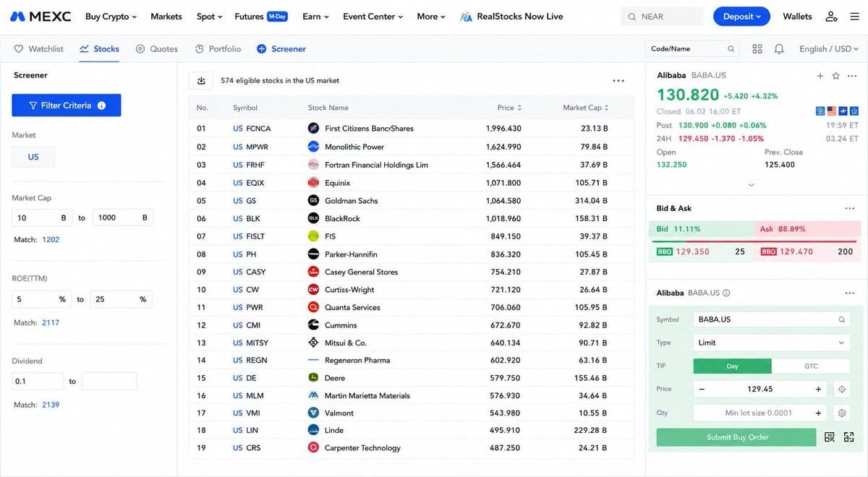Open the Watchlist tab
Image resolution: width=868 pixels, height=477 pixels.
pyautogui.click(x=39, y=49)
